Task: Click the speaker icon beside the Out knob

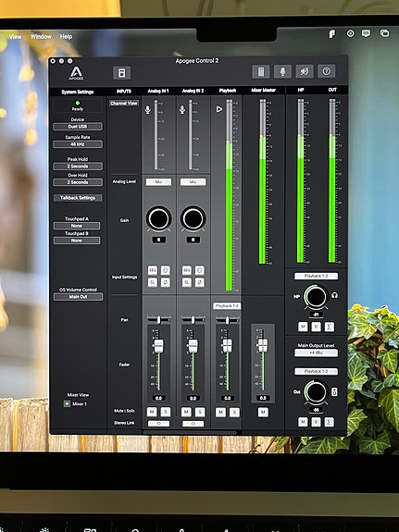Action: click(334, 392)
